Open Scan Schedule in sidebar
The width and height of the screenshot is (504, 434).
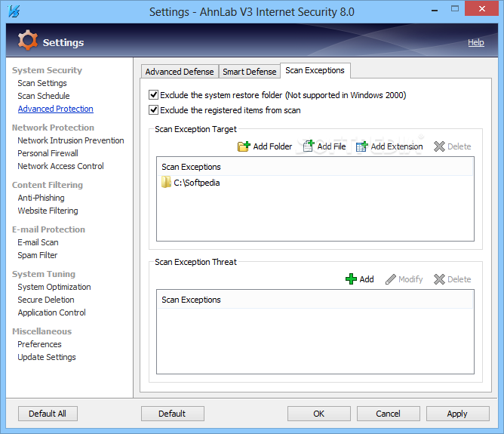pyautogui.click(x=44, y=96)
